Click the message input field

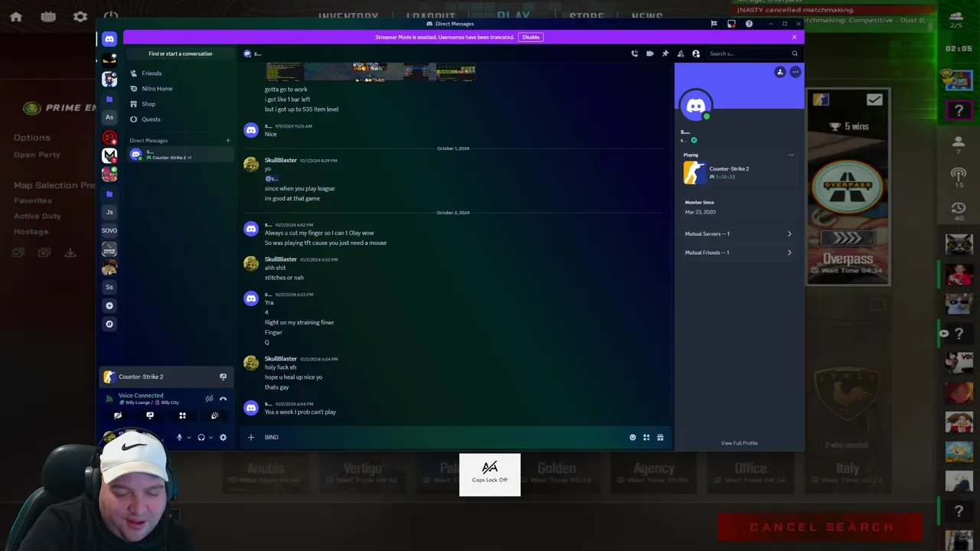(x=444, y=437)
